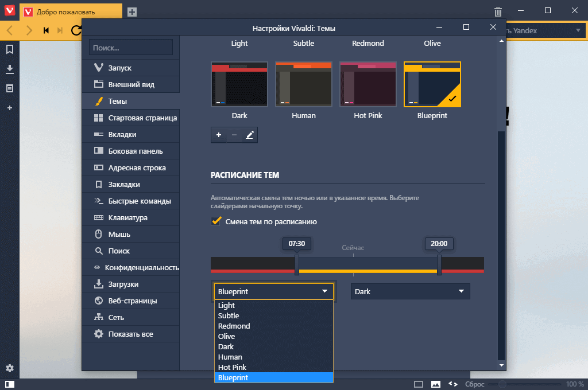The height and width of the screenshot is (390, 588).
Task: Toggle image loading icon in status bar
Action: [x=436, y=384]
